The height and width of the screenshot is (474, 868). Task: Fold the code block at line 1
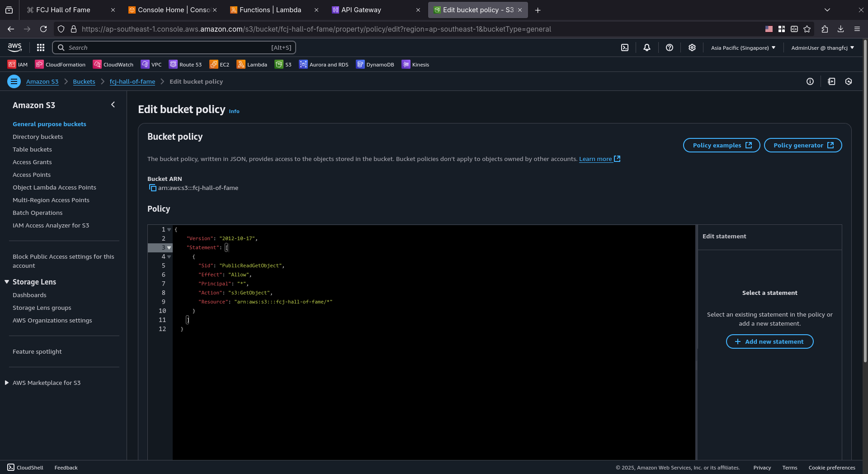169,230
